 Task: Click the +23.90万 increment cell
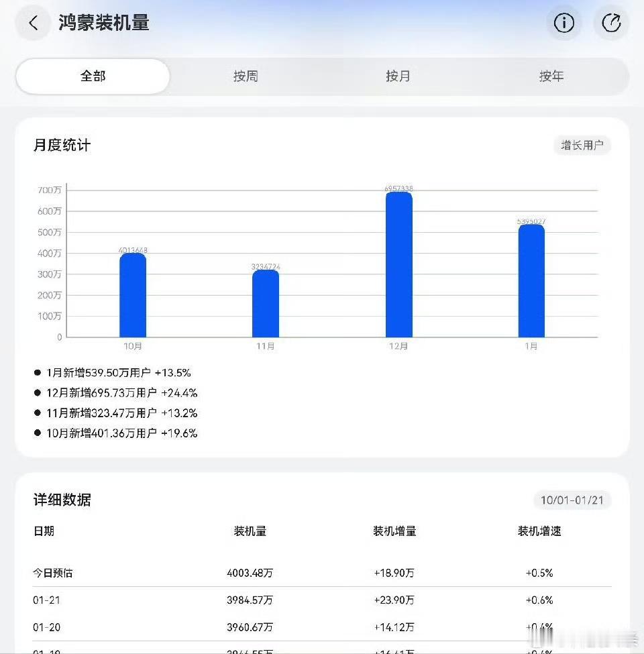point(394,600)
